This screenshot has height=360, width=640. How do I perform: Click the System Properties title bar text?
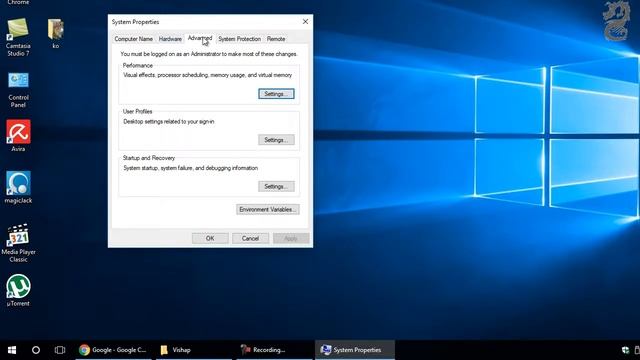click(136, 22)
